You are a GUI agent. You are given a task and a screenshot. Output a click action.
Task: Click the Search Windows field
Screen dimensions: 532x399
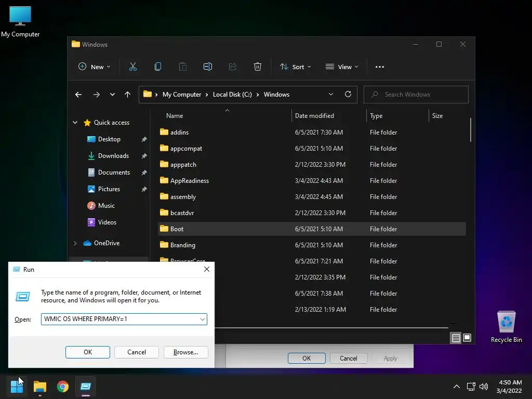tap(416, 95)
